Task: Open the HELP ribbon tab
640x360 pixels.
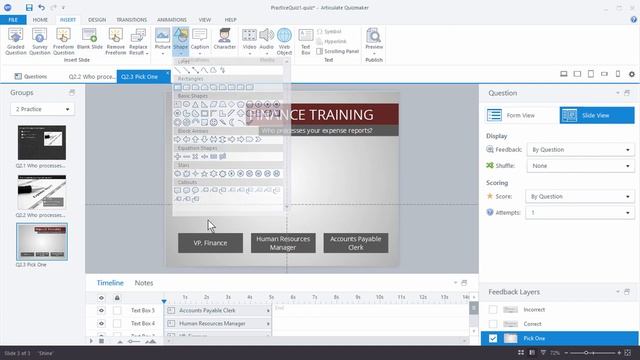Action: click(231, 20)
